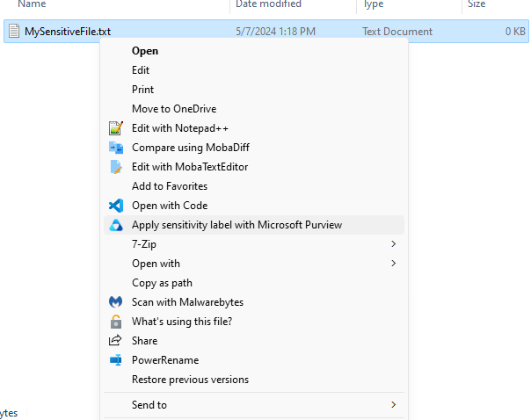Sort by the Type column header

click(x=374, y=4)
